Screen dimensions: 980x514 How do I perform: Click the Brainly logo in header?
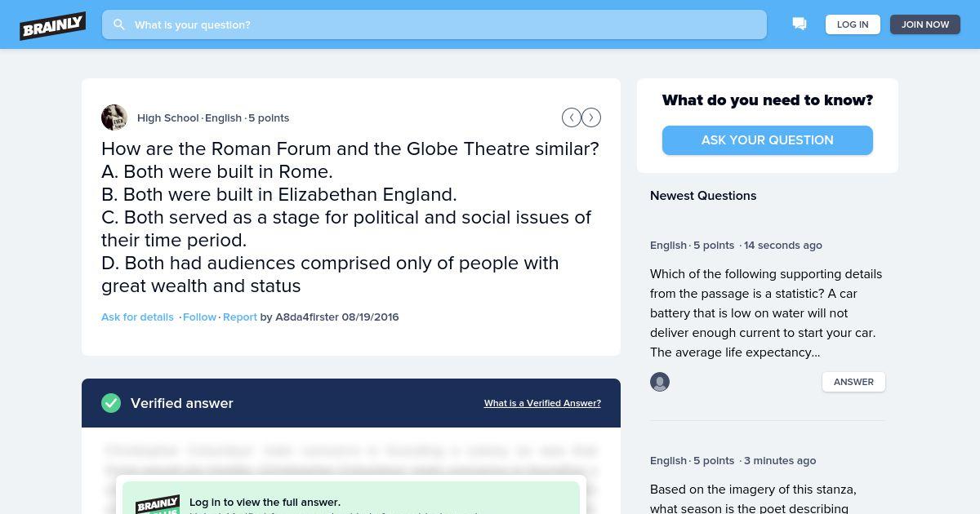(x=53, y=25)
